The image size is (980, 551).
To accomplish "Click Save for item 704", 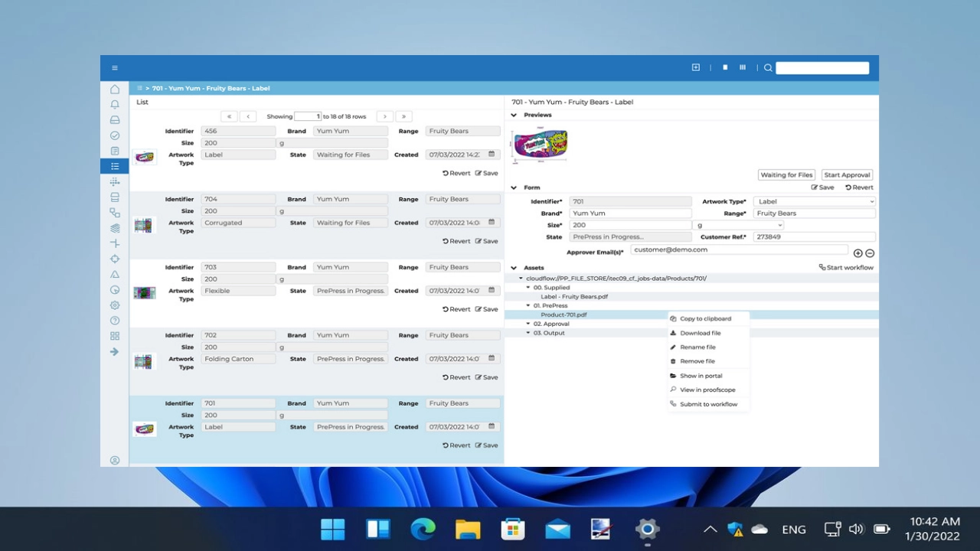I will 487,241.
